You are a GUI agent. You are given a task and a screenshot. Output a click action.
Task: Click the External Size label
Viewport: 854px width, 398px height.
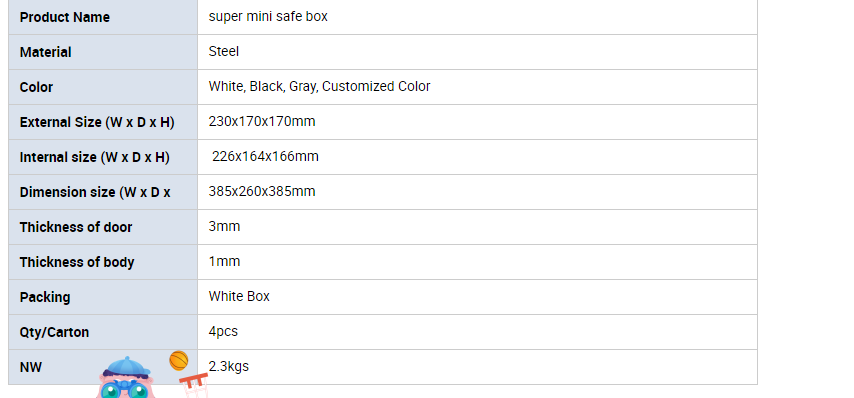(97, 123)
